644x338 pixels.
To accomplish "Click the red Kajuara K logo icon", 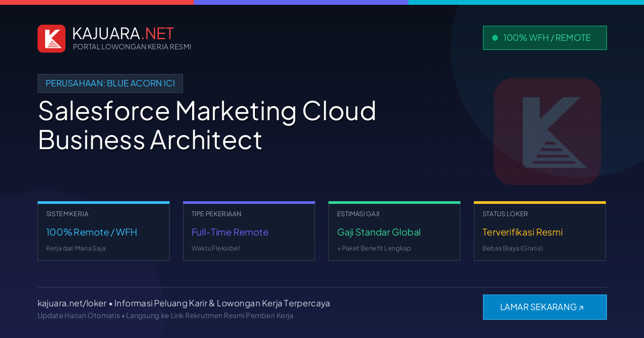I will coord(52,39).
